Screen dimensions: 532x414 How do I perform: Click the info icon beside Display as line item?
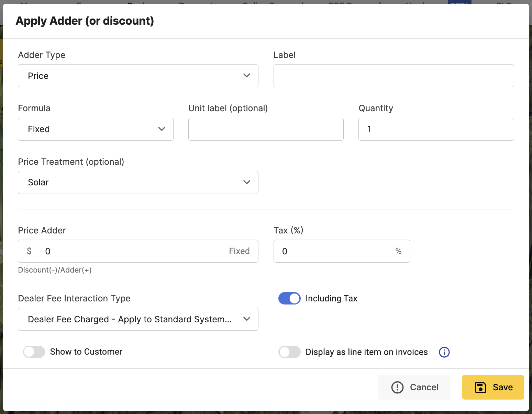tap(444, 352)
